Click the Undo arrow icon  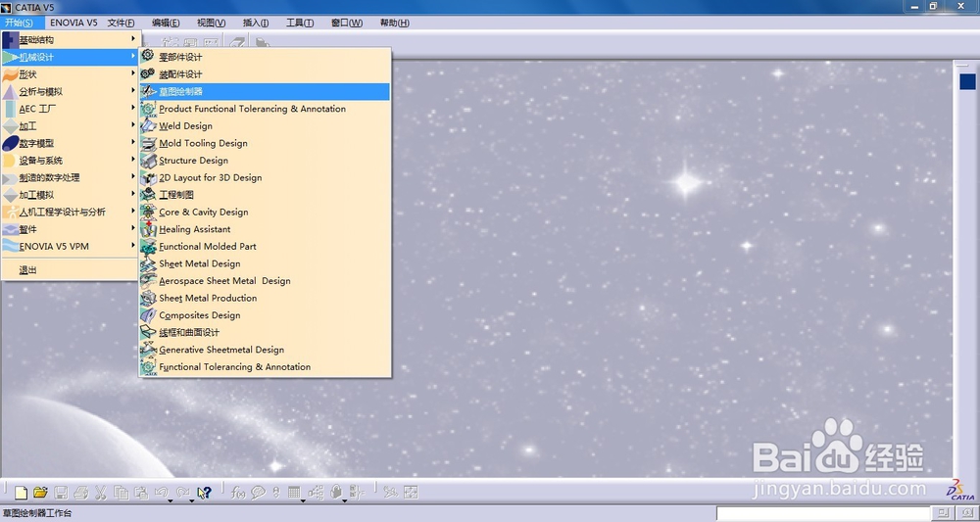click(x=161, y=492)
